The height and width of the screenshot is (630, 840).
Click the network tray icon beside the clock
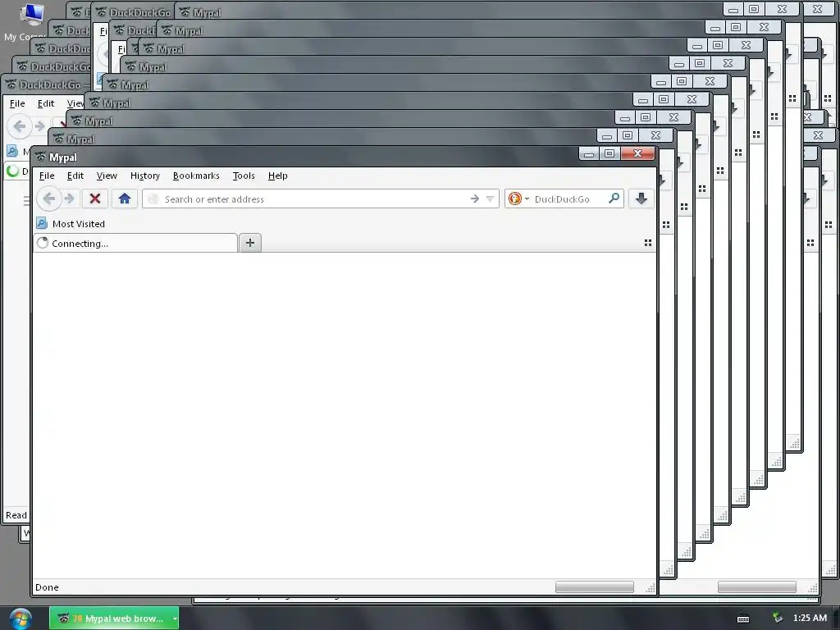pos(778,618)
